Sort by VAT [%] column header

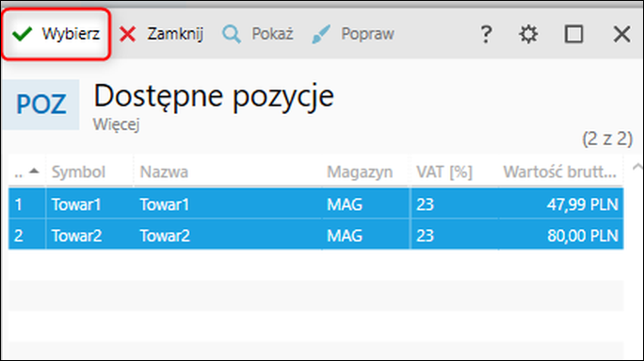444,172
